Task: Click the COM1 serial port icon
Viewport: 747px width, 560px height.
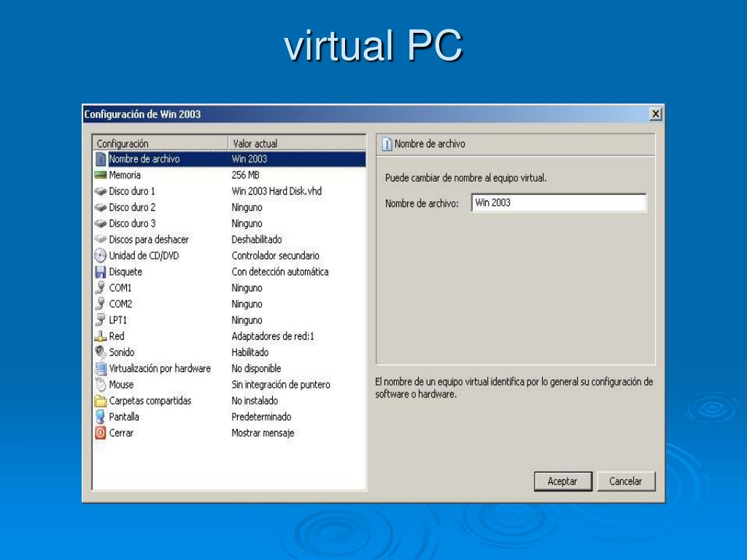Action: click(101, 288)
